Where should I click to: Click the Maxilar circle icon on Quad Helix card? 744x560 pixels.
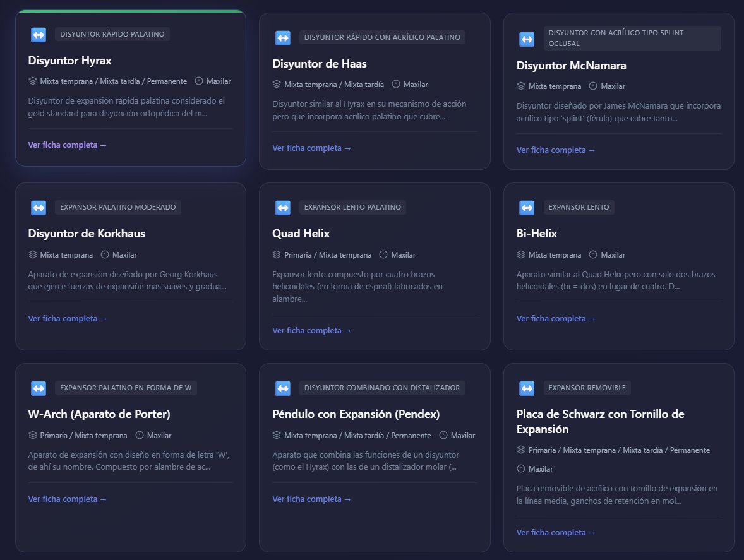pyautogui.click(x=383, y=255)
